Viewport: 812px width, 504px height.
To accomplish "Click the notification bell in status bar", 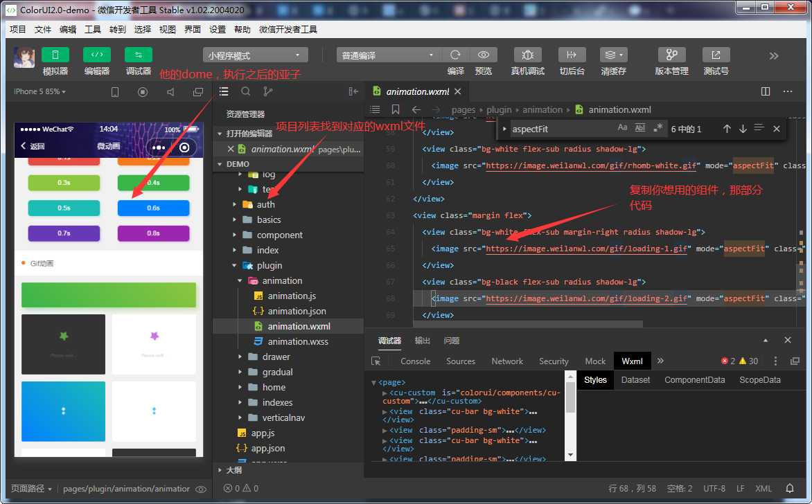I will click(790, 489).
